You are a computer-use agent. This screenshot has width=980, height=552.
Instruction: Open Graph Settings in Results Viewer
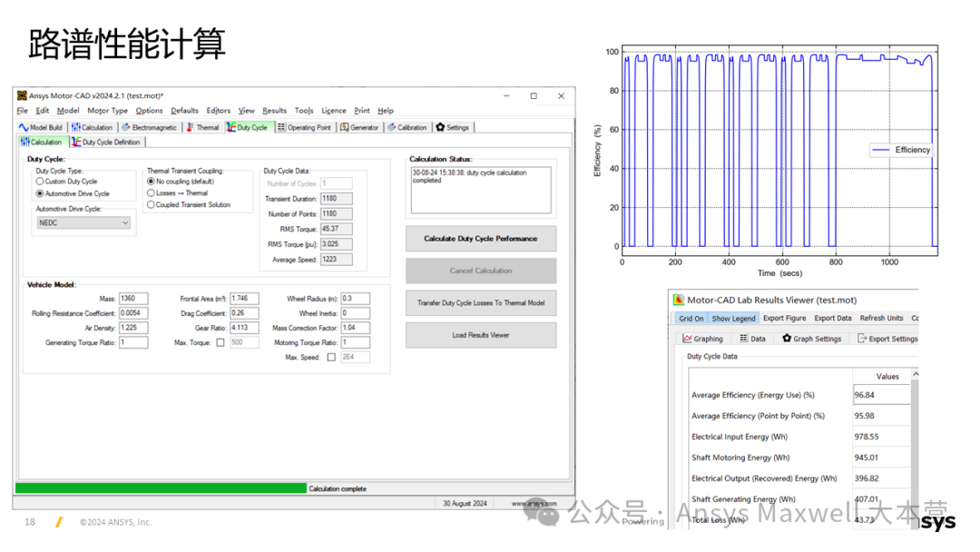coord(811,339)
